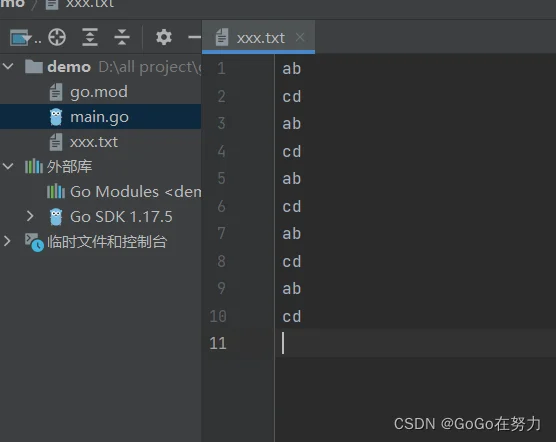Image resolution: width=556 pixels, height=442 pixels.
Task: Click the Collapse All toolbar icon
Action: point(122,37)
